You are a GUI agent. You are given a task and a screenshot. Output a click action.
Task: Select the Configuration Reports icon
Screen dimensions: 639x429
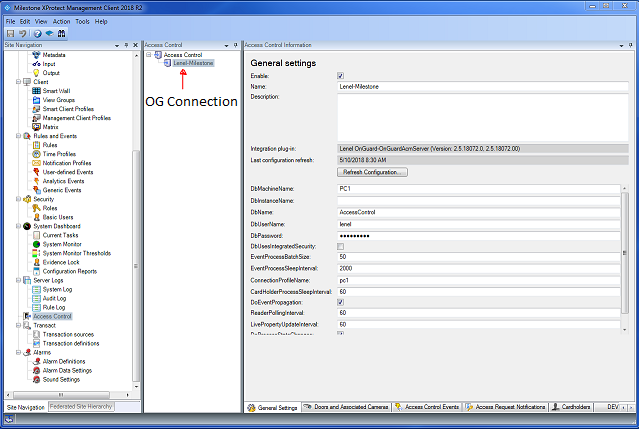(36, 271)
